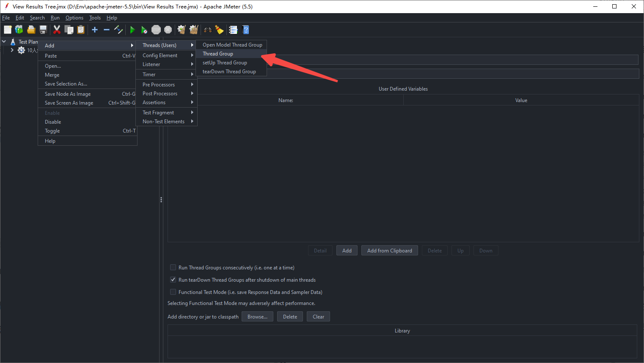Click the blue Help question-mark icon

245,30
